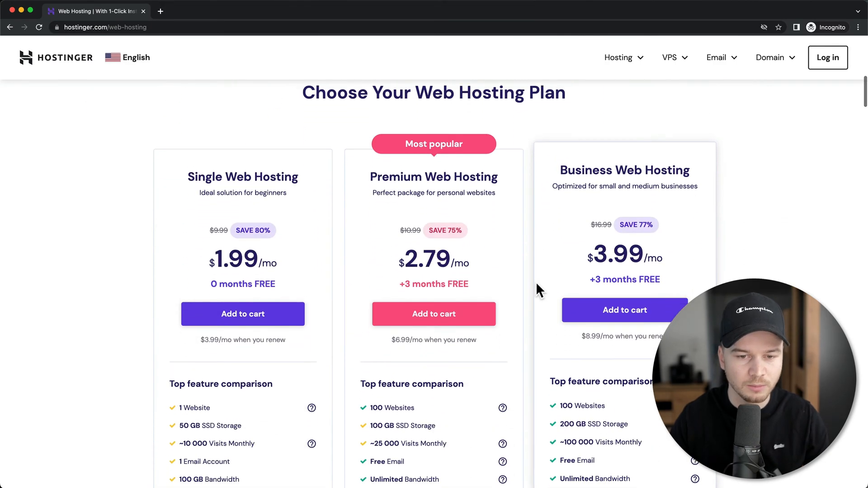Expand the Hosting dropdown menu
This screenshot has width=868, height=488.
click(623, 57)
